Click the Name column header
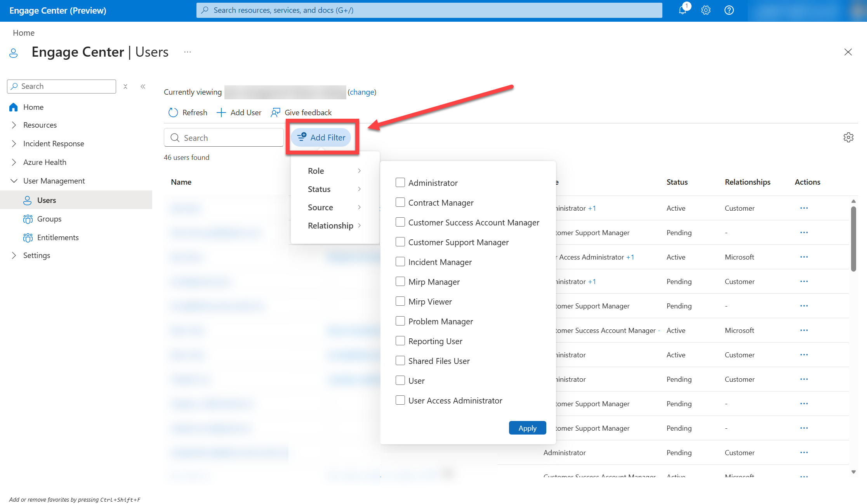The height and width of the screenshot is (504, 867). point(181,182)
